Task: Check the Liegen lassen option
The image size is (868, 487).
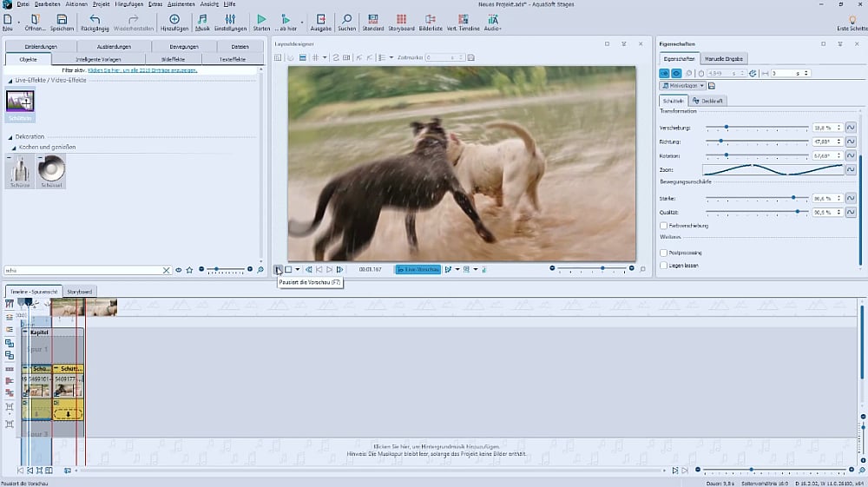Action: (664, 265)
